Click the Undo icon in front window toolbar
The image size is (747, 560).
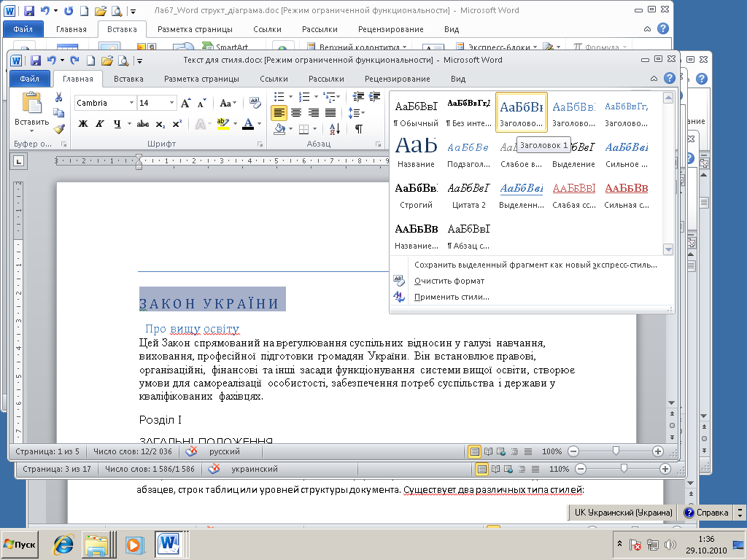51,61
